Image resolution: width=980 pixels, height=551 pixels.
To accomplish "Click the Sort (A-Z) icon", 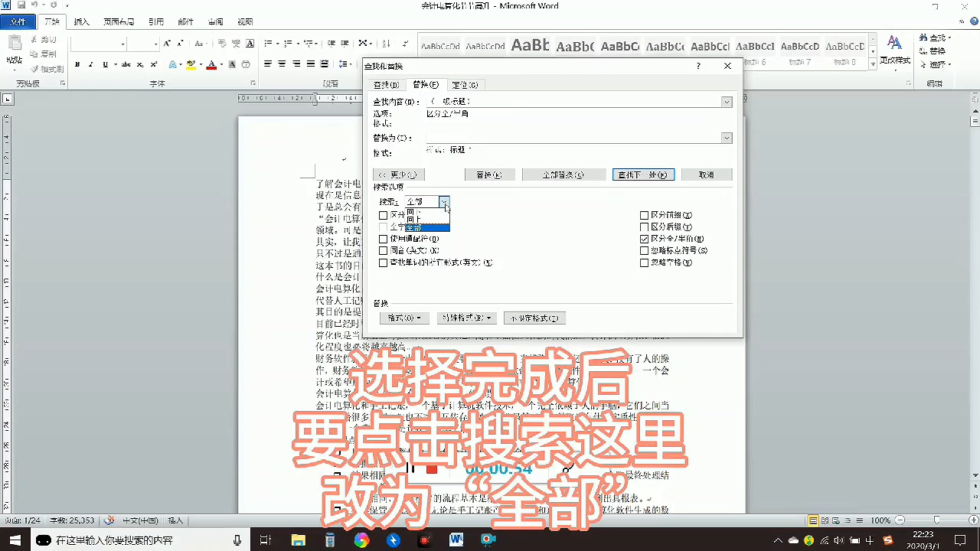I will 386,44.
